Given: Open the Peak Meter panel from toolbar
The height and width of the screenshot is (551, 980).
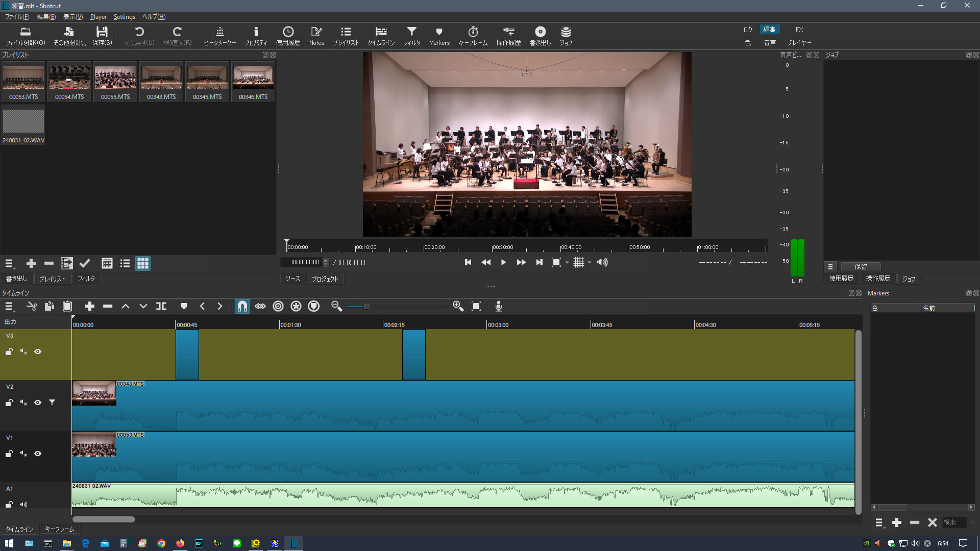Looking at the screenshot, I should tap(219, 36).
